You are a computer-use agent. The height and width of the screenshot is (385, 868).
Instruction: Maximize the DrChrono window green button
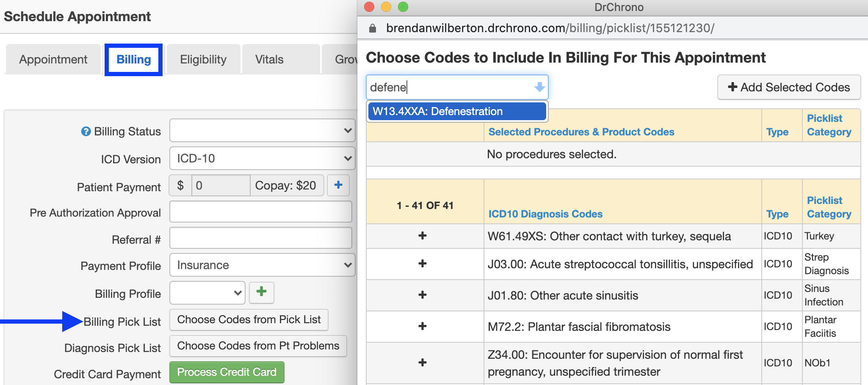point(403,7)
